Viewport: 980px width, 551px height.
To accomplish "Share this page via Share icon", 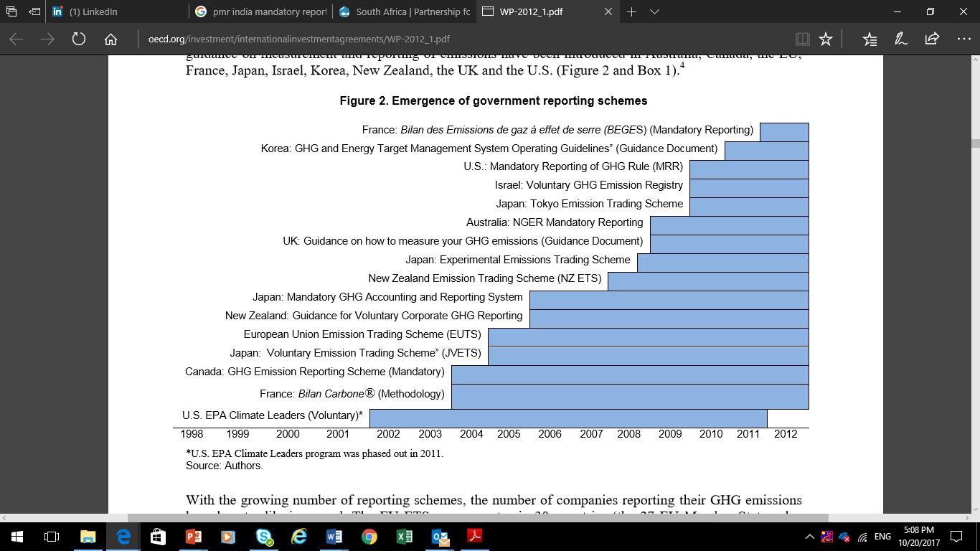I will (x=932, y=39).
